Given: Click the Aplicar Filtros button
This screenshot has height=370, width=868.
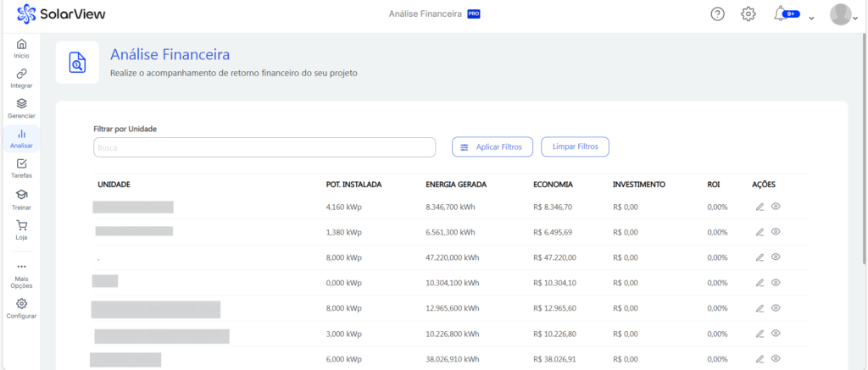Looking at the screenshot, I should coord(492,147).
